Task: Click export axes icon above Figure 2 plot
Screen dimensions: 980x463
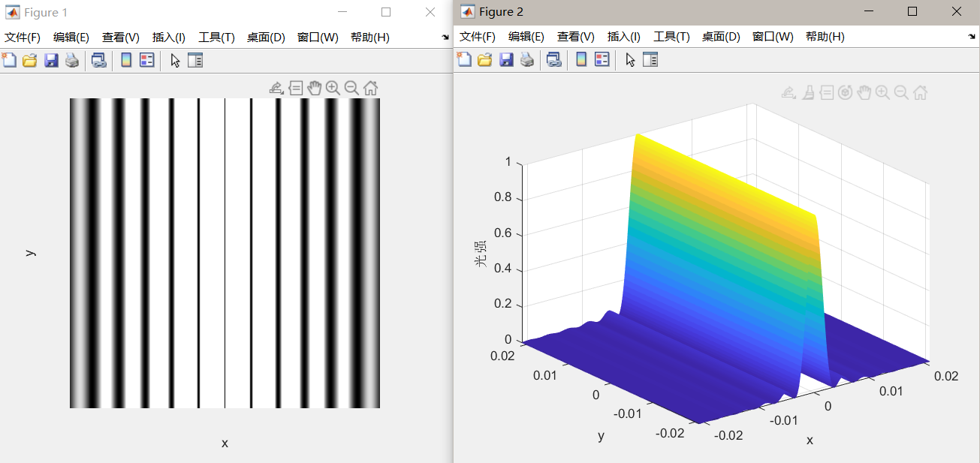Action: click(x=789, y=92)
